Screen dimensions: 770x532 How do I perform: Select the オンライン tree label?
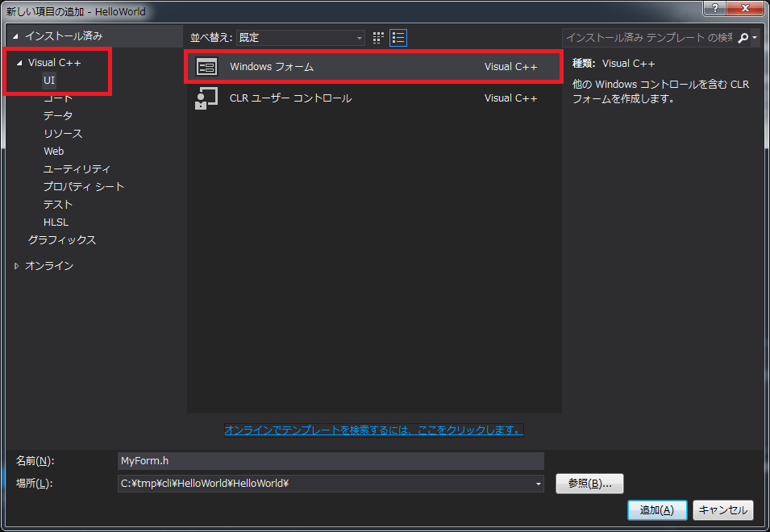(x=49, y=266)
